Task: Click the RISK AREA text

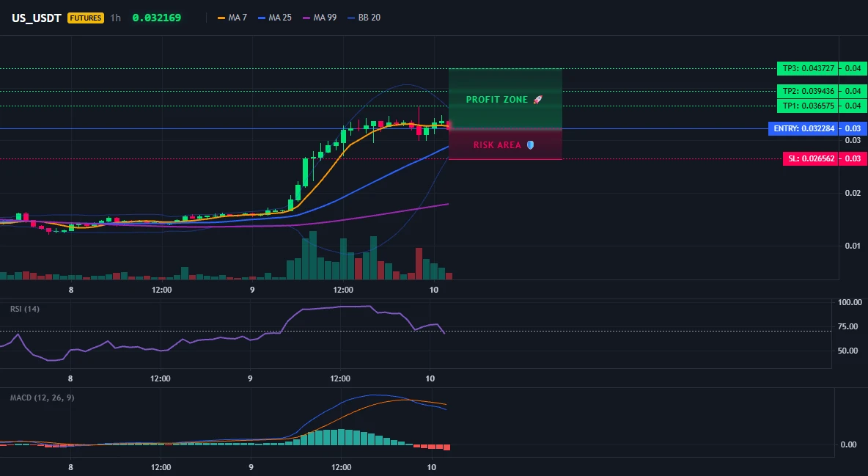Action: pyautogui.click(x=497, y=145)
